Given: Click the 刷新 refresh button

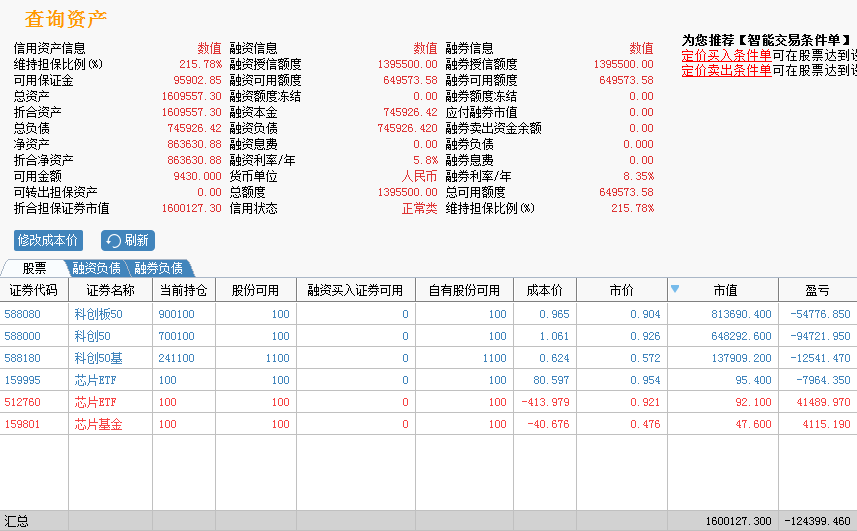Looking at the screenshot, I should pyautogui.click(x=128, y=240).
